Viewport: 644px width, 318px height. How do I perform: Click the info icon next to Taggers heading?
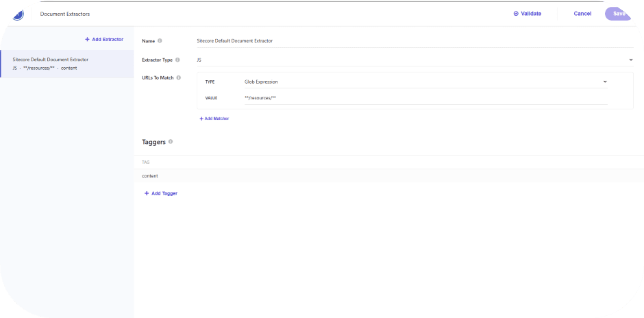pyautogui.click(x=171, y=142)
